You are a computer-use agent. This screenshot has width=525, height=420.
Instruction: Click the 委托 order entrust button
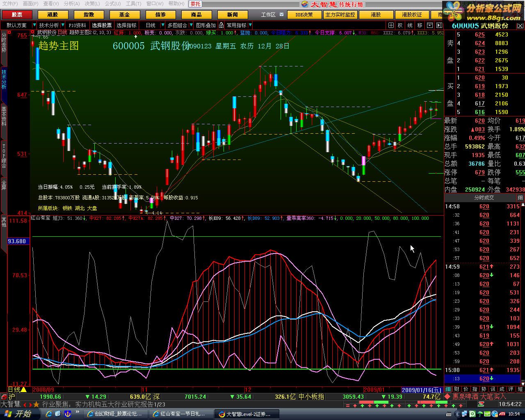point(195,4)
